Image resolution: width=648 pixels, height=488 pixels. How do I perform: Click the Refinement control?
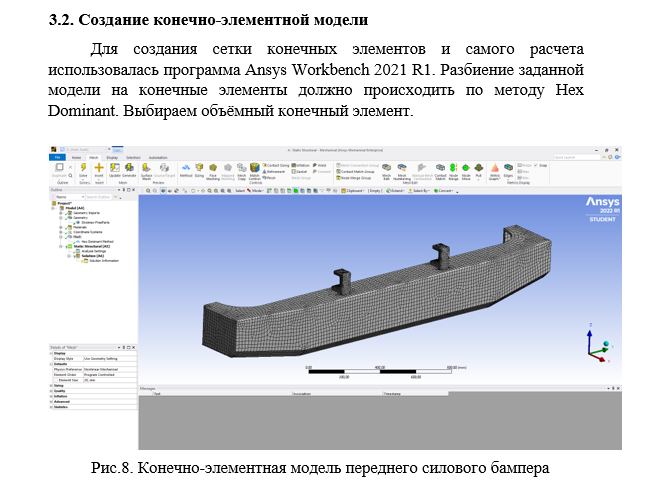point(274,171)
